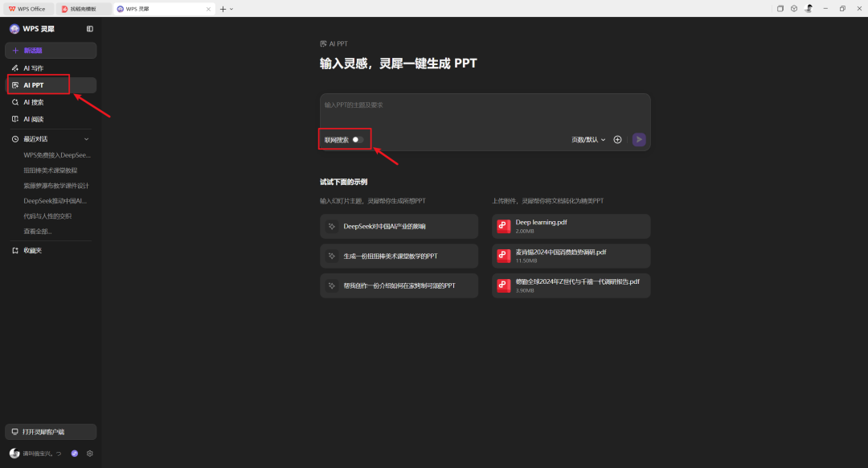
Task: Start a new topic with 新话题
Action: pos(51,51)
